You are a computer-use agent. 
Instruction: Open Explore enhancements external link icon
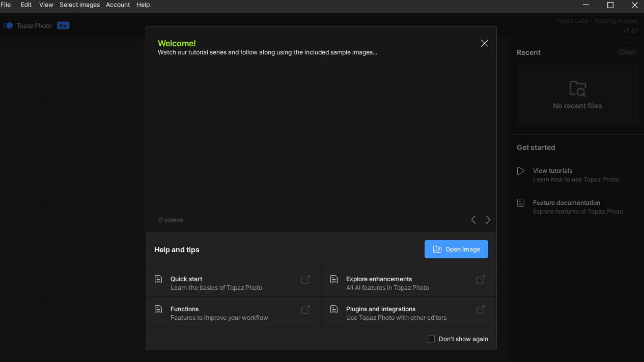coord(480,280)
